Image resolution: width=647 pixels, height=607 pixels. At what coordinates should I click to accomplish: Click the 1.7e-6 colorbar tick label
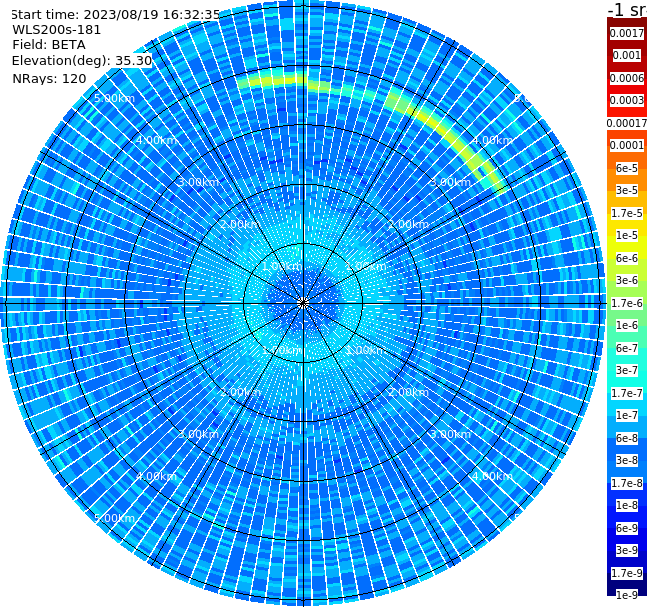point(627,303)
